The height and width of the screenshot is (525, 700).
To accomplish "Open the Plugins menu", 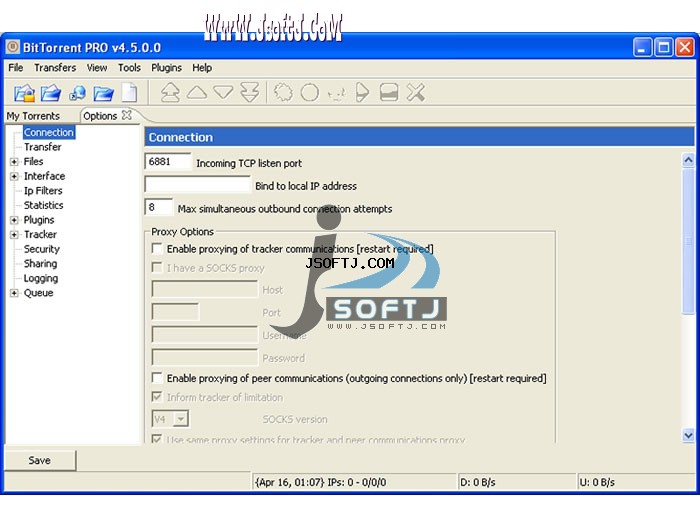I will [166, 67].
